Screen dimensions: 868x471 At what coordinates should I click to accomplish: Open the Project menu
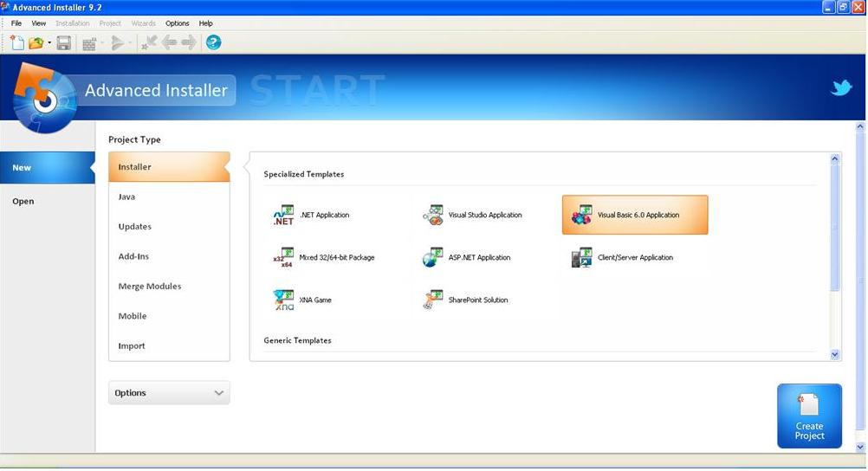(x=110, y=23)
